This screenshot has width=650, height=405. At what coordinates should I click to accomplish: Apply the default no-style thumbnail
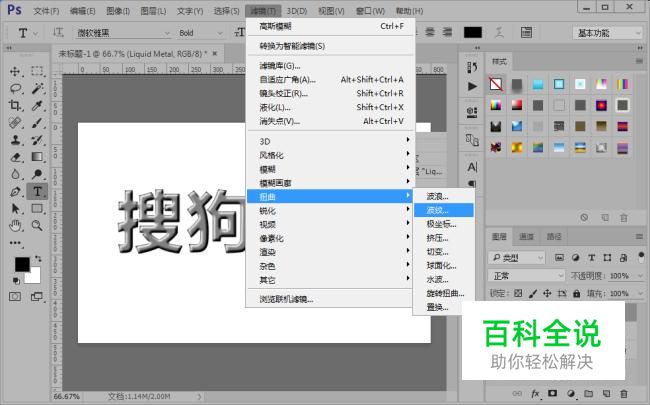(x=496, y=84)
